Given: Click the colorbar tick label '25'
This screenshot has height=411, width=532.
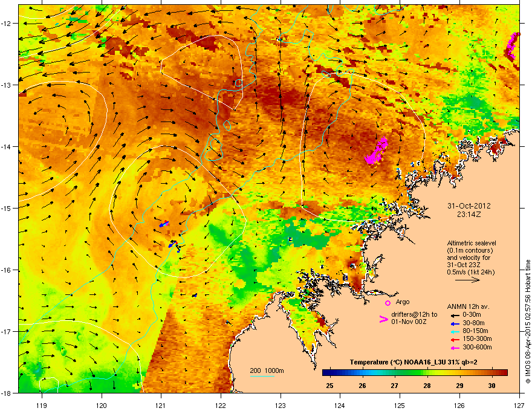Looking at the screenshot, I should point(329,386).
